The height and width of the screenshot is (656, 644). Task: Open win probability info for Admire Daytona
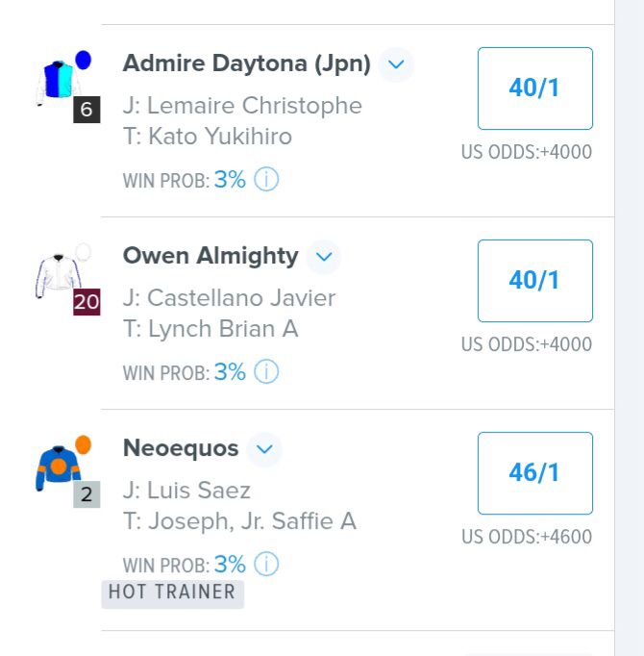[266, 180]
